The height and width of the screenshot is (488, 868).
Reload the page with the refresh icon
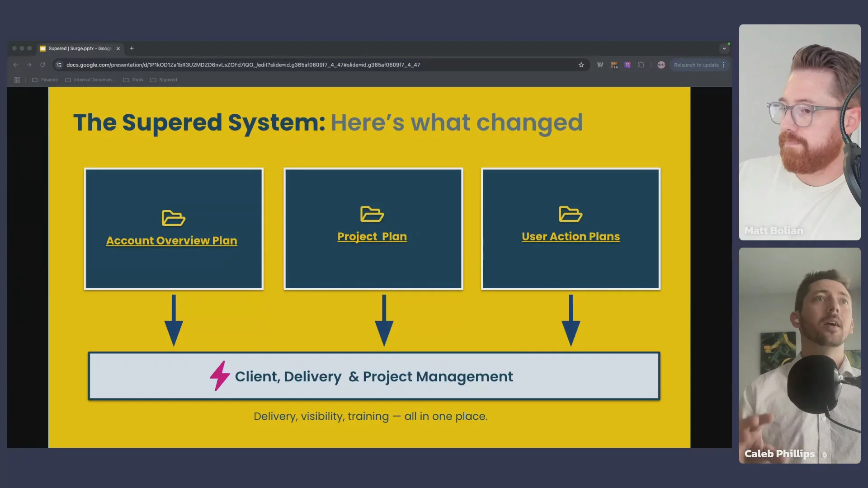(x=43, y=65)
